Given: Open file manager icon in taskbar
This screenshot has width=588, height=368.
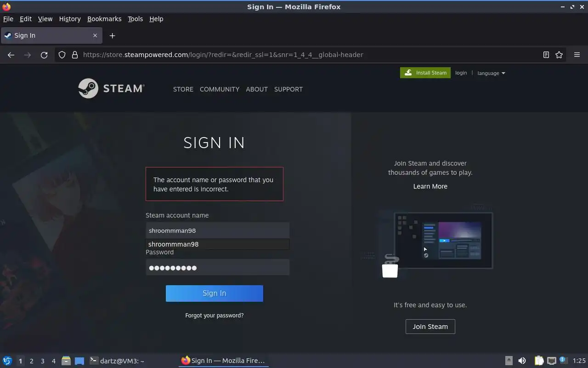Looking at the screenshot, I should click(x=66, y=361).
